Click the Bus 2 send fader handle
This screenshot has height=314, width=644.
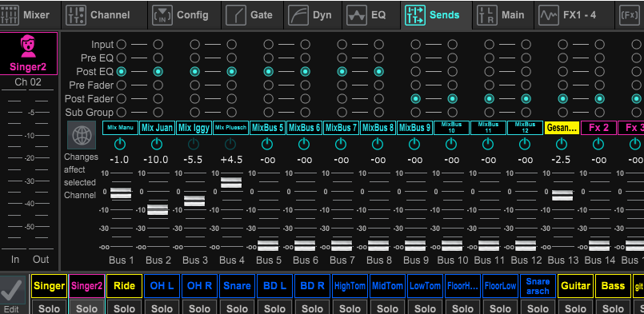coord(158,210)
